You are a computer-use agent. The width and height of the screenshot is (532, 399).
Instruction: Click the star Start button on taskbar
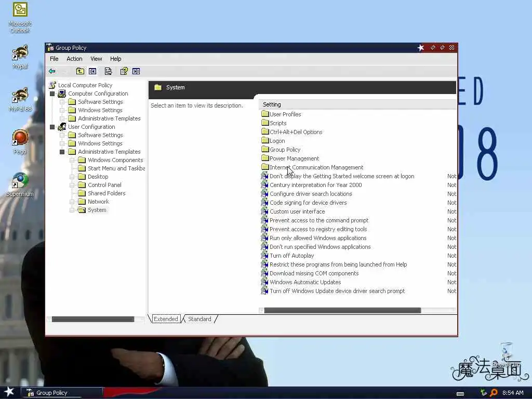[9, 392]
